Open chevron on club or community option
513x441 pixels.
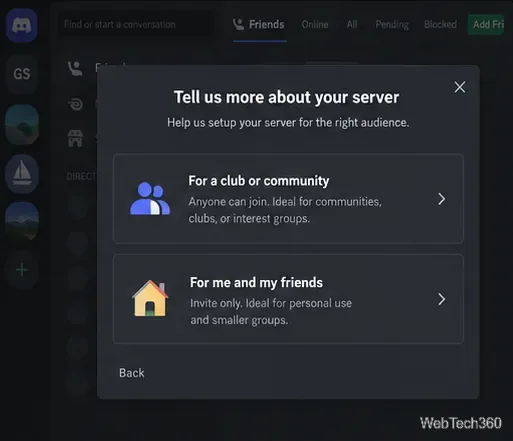442,199
